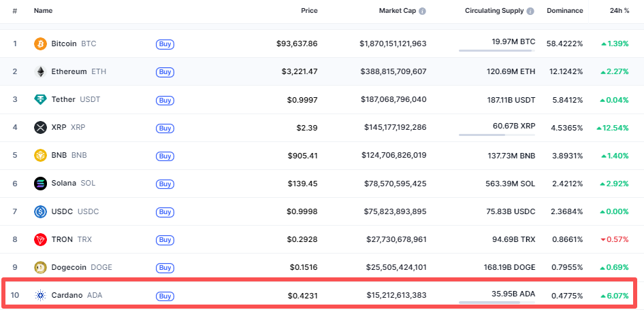The height and width of the screenshot is (310, 644).
Task: Click the Bitcoin coin logo icon
Action: point(41,44)
